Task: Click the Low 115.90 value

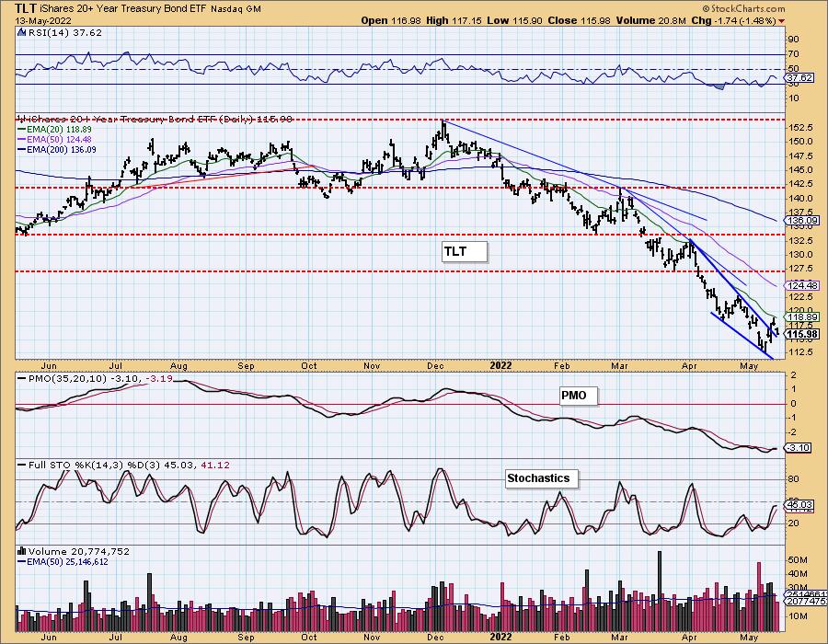Action: pyautogui.click(x=515, y=20)
